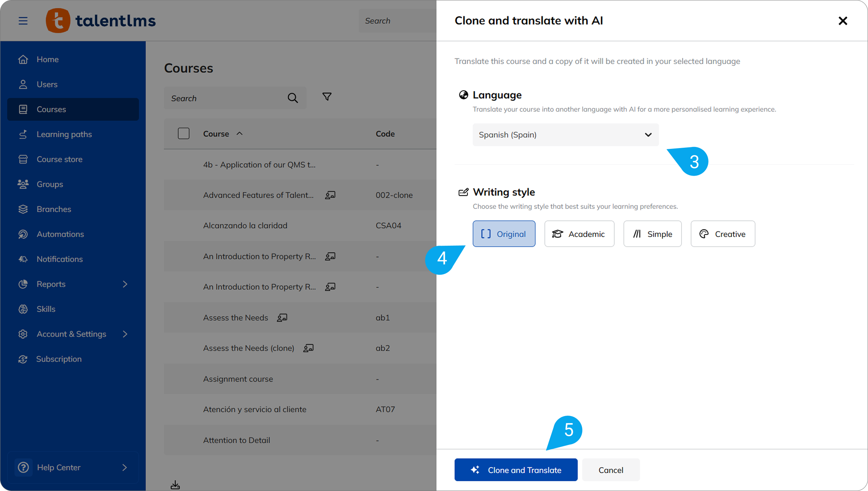Select the Original writing style
Screen dimensions: 868x491
point(504,234)
